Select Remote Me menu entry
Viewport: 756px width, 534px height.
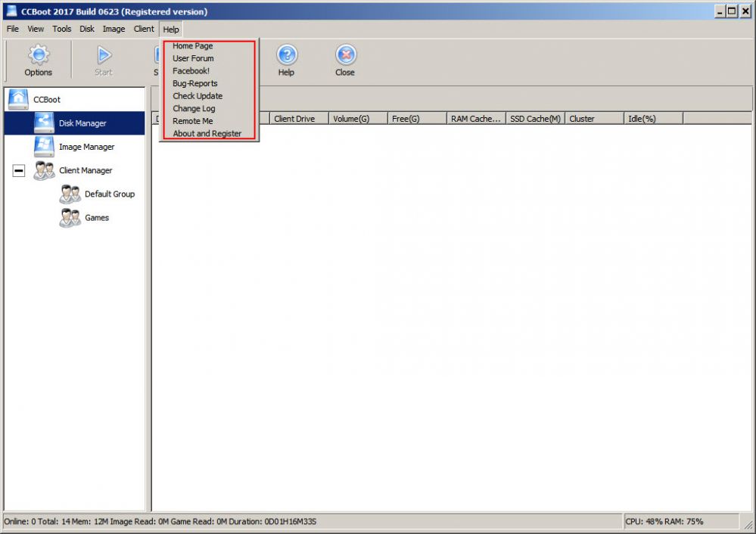[192, 121]
